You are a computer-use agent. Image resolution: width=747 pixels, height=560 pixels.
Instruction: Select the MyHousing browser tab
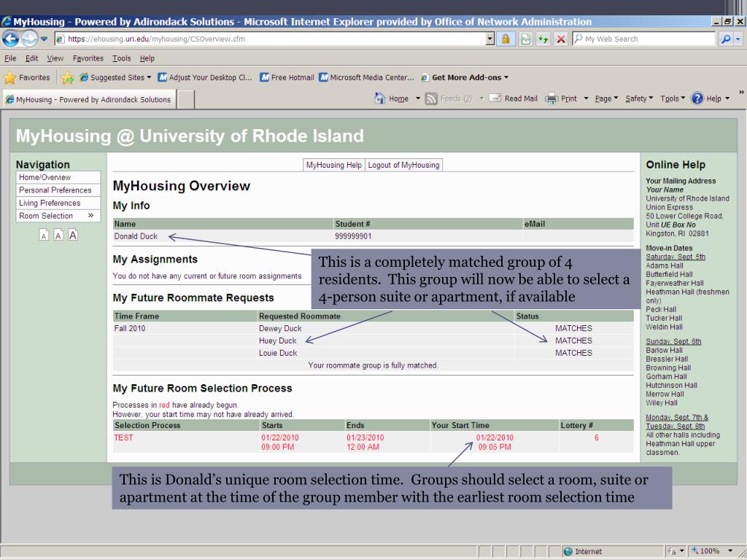[x=90, y=99]
